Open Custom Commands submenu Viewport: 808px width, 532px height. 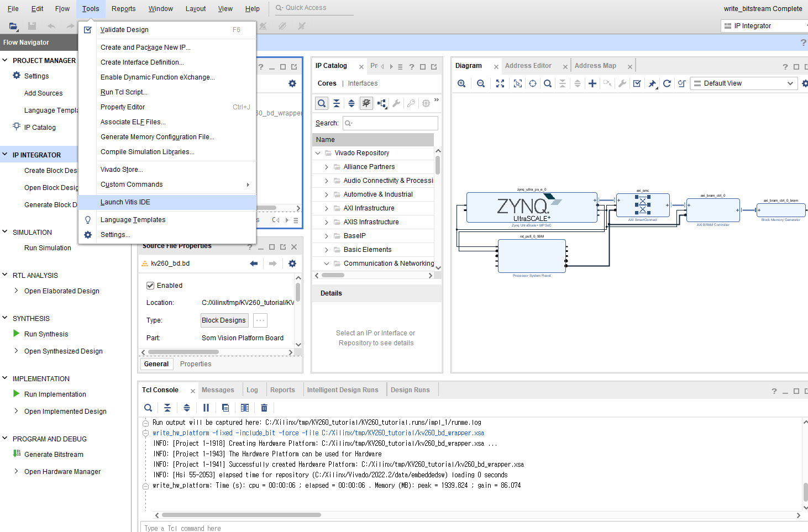click(167, 185)
